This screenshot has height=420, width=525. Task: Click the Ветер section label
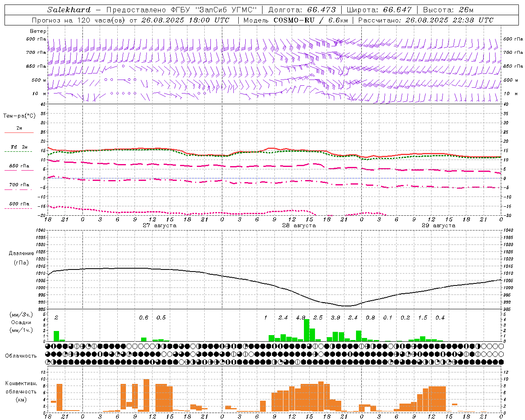(38, 31)
